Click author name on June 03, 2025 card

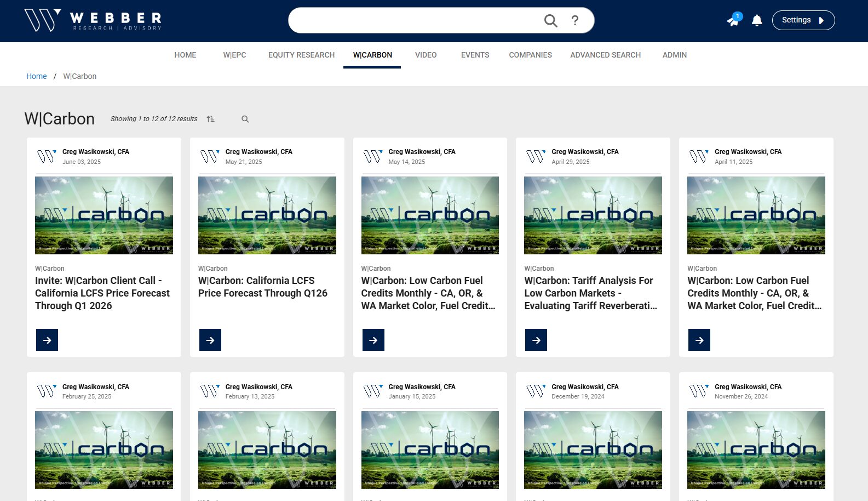pos(96,152)
